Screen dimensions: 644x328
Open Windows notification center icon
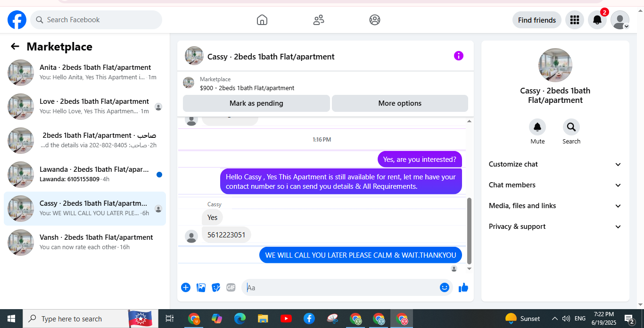coord(629,319)
